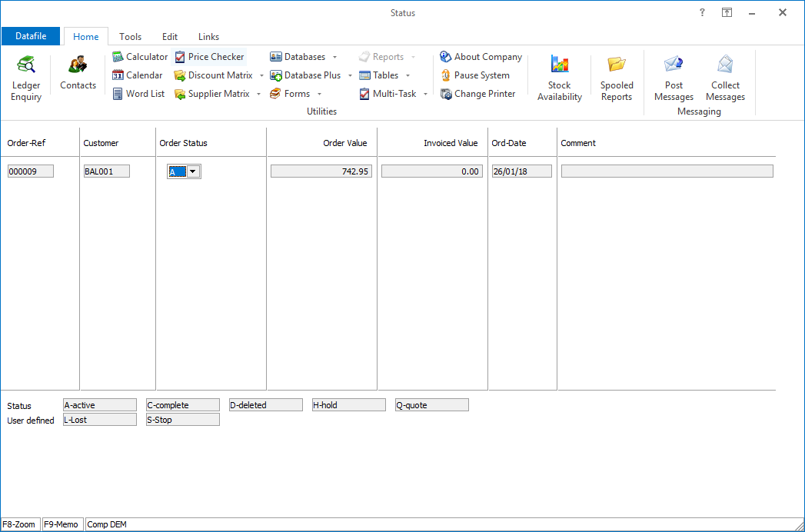Expand the Reports dropdown arrow

point(413,58)
